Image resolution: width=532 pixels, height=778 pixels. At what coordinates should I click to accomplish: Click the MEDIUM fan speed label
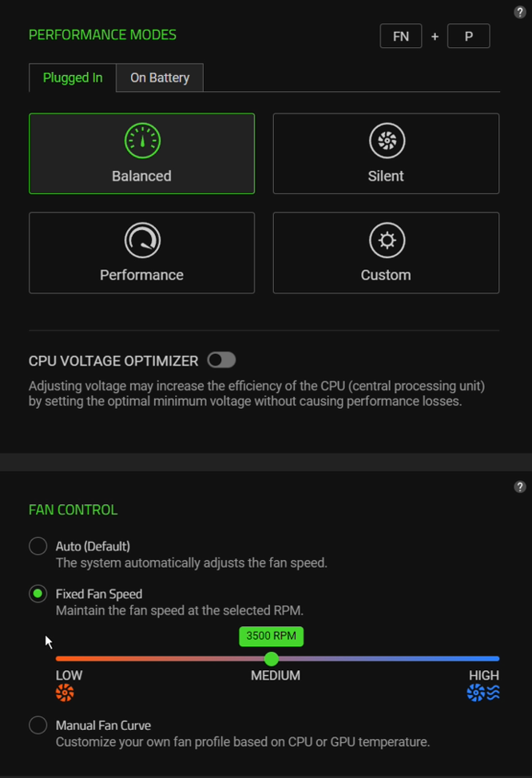point(276,676)
